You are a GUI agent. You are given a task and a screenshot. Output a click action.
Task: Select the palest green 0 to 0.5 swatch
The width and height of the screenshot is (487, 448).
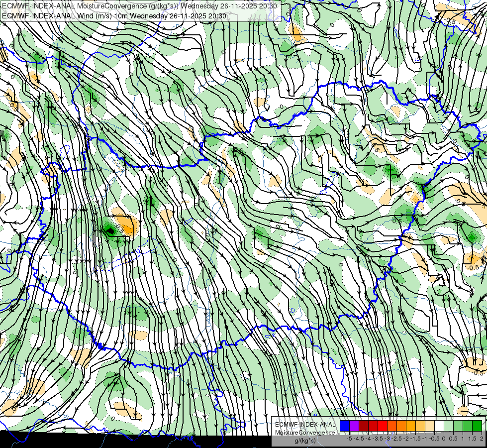point(449,426)
